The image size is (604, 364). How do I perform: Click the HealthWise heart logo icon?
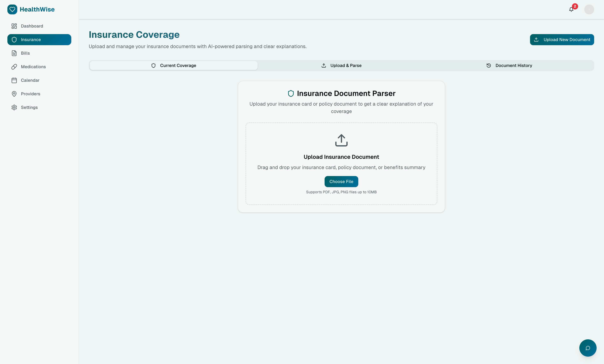[x=12, y=9]
